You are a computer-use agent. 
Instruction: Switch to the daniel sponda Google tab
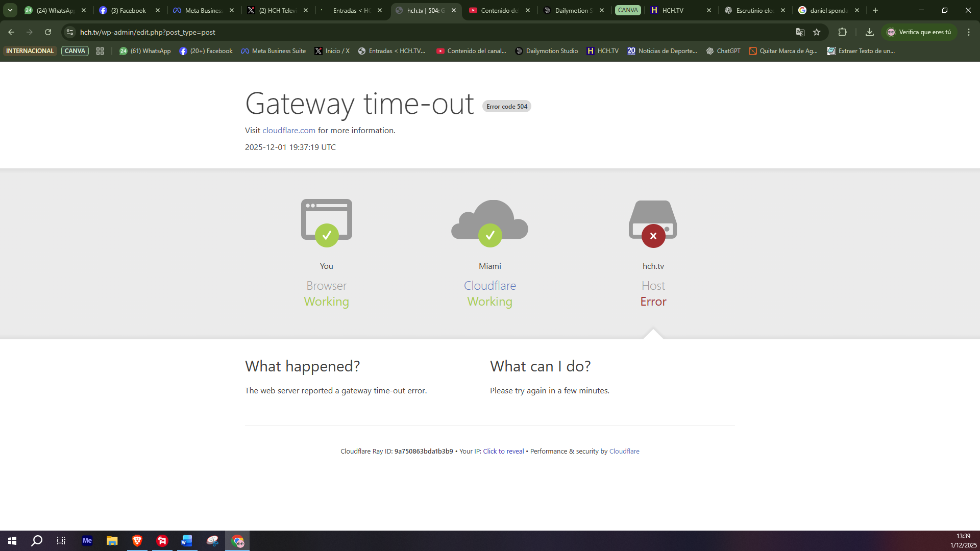[829, 10]
